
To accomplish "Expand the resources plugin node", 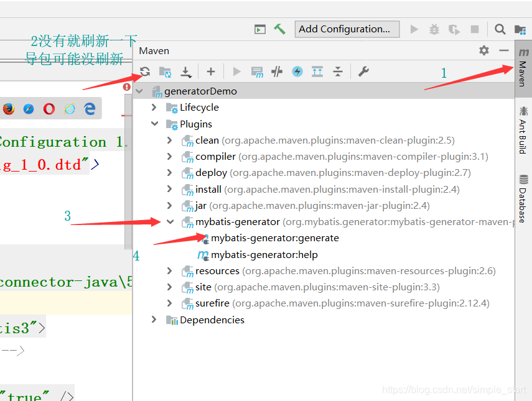I will click(x=170, y=271).
